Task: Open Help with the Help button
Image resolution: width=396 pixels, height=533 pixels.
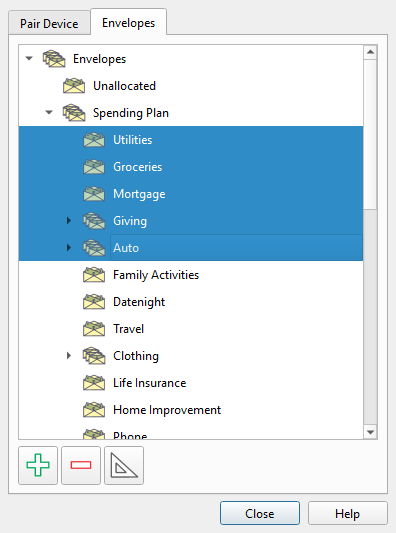Action: tap(347, 513)
